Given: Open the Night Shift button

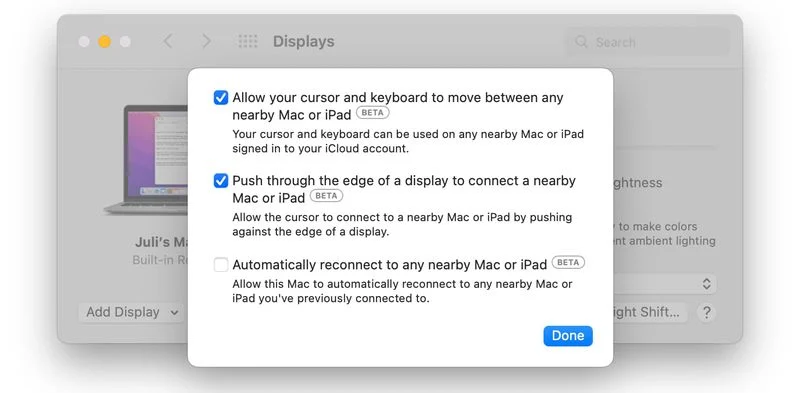Looking at the screenshot, I should point(649,312).
